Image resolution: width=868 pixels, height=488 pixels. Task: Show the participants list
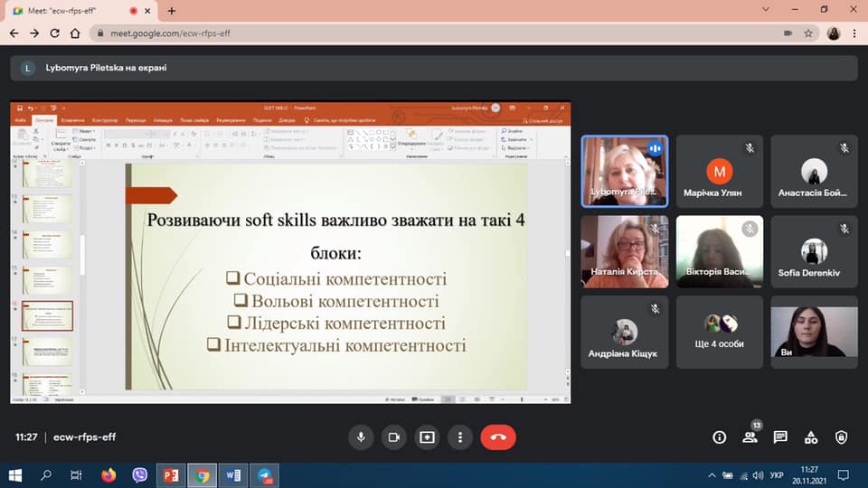click(750, 437)
